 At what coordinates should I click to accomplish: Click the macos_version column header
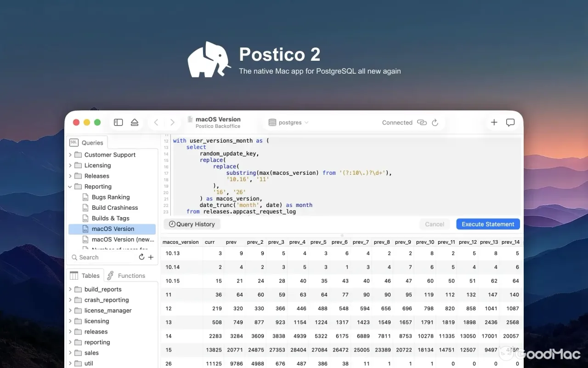(181, 242)
